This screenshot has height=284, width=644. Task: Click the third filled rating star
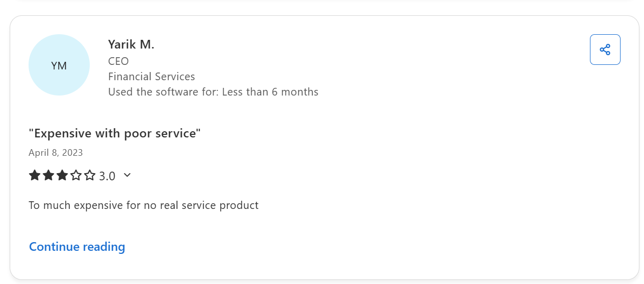point(62,176)
